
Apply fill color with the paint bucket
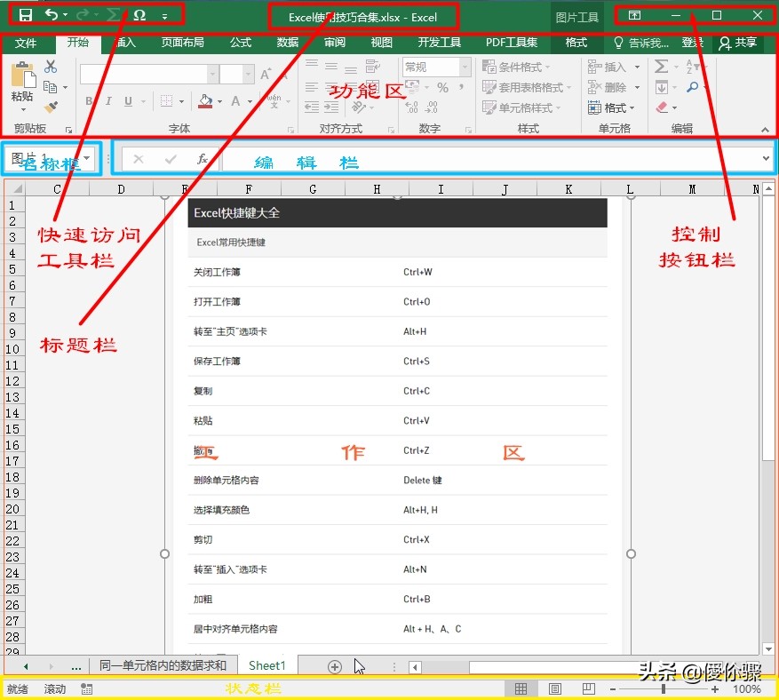[x=205, y=101]
